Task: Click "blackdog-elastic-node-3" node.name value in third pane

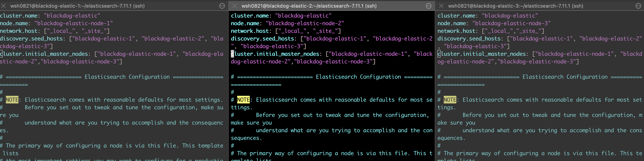Action: pos(511,23)
